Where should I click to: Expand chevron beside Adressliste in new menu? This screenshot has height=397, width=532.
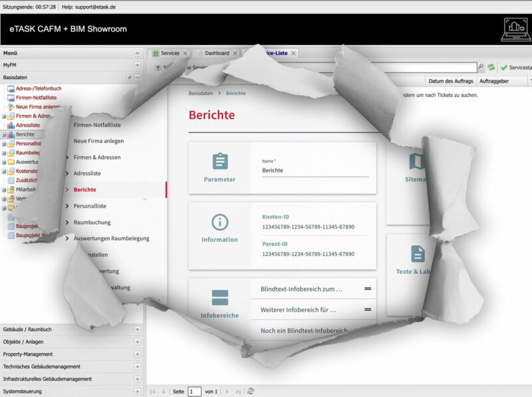67,174
